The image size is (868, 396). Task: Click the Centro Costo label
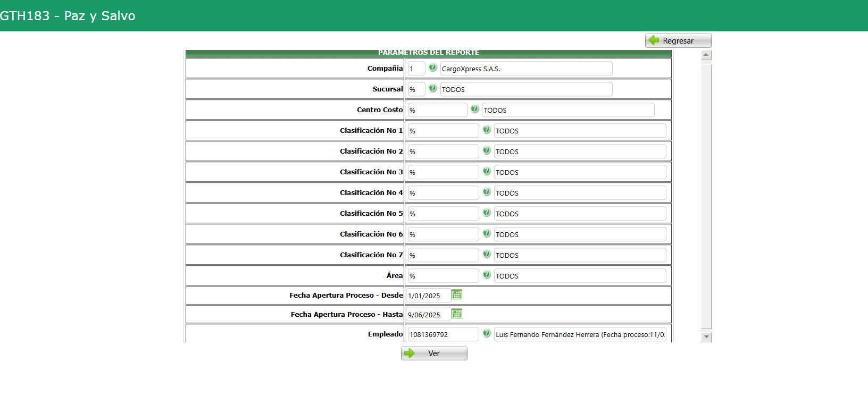tap(380, 109)
